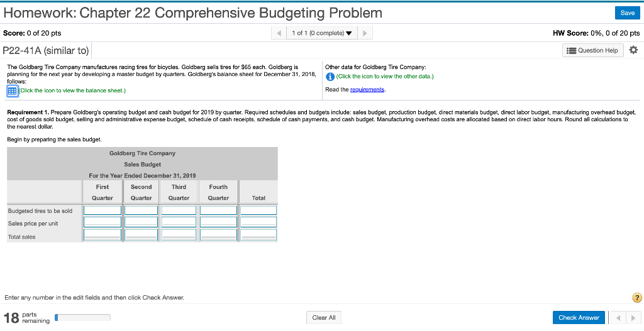Click the 'Click the icon to view the balance sheet' text
Viewport: 644px width, 331px height.
(x=72, y=90)
